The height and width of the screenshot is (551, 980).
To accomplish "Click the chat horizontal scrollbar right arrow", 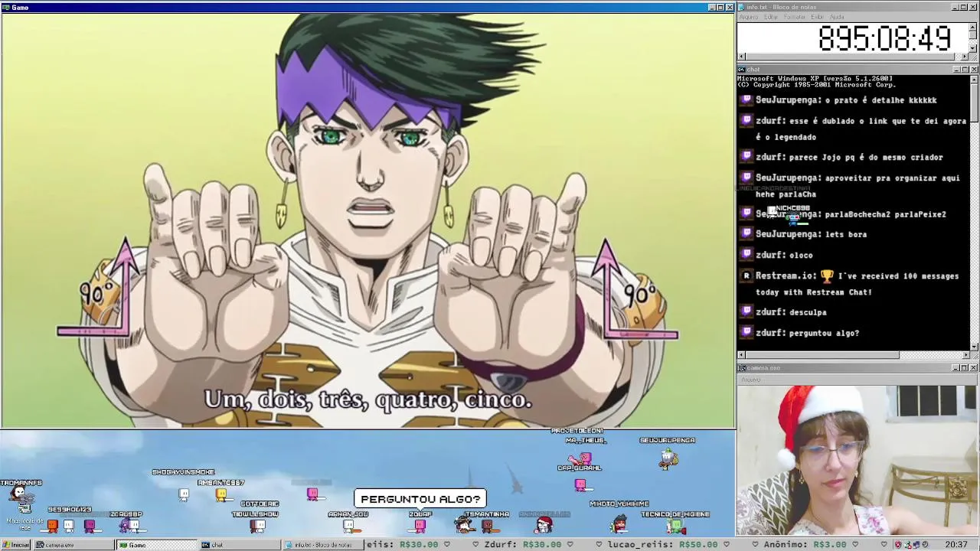I will click(965, 355).
